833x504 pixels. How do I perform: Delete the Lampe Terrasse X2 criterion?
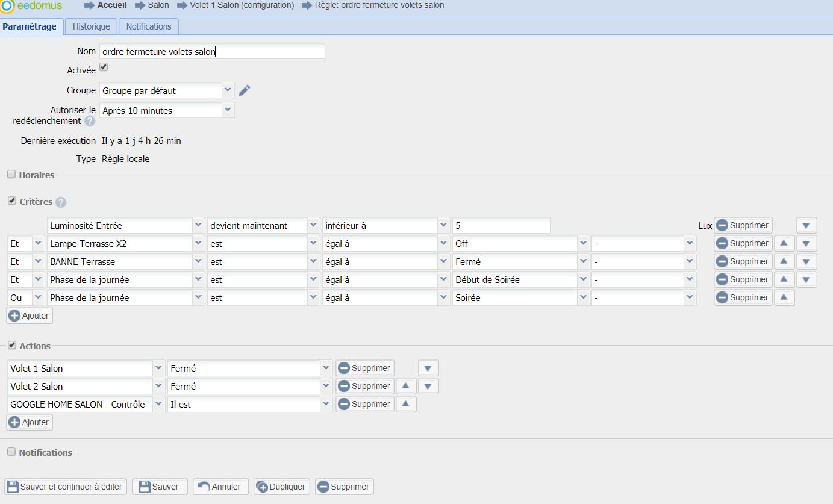tap(743, 243)
